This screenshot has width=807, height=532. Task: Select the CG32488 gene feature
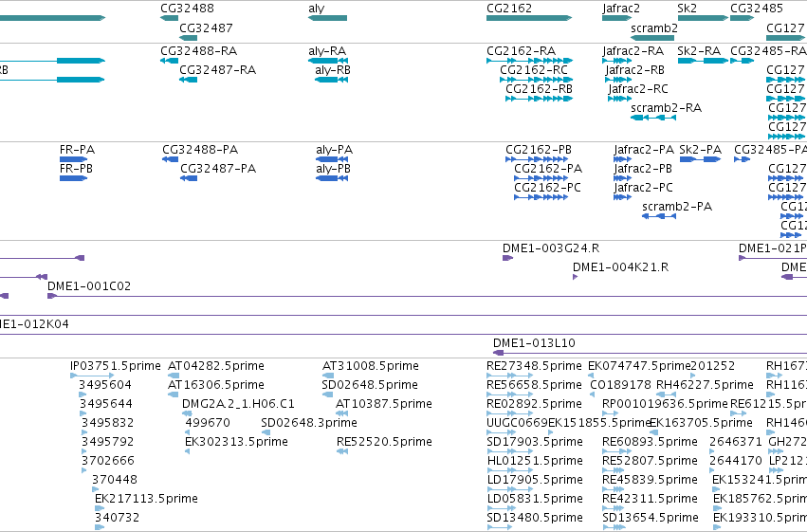[170, 18]
